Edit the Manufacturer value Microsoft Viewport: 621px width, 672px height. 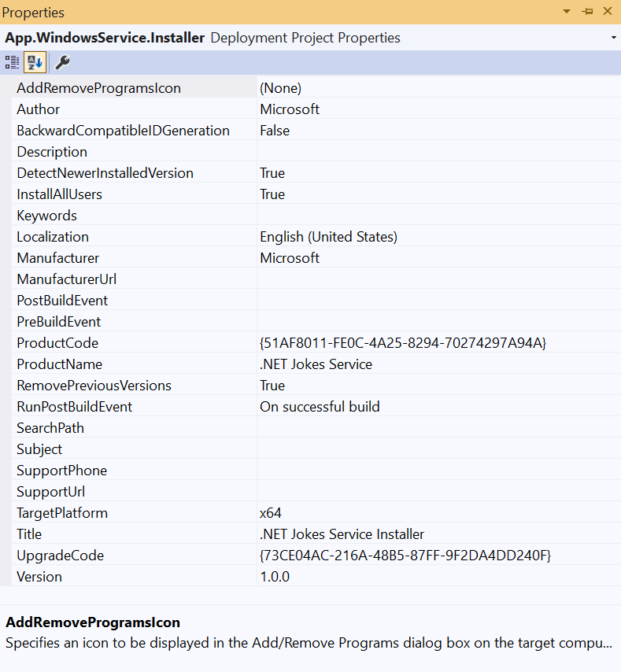click(290, 258)
